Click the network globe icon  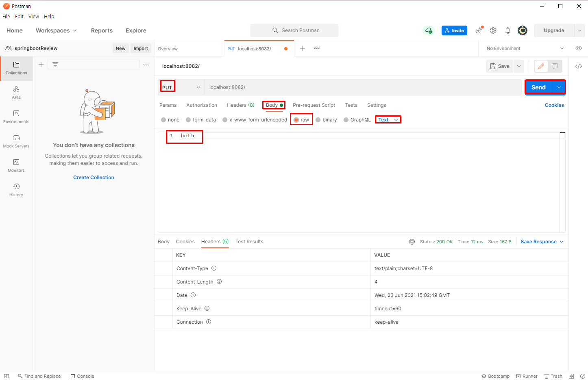412,242
